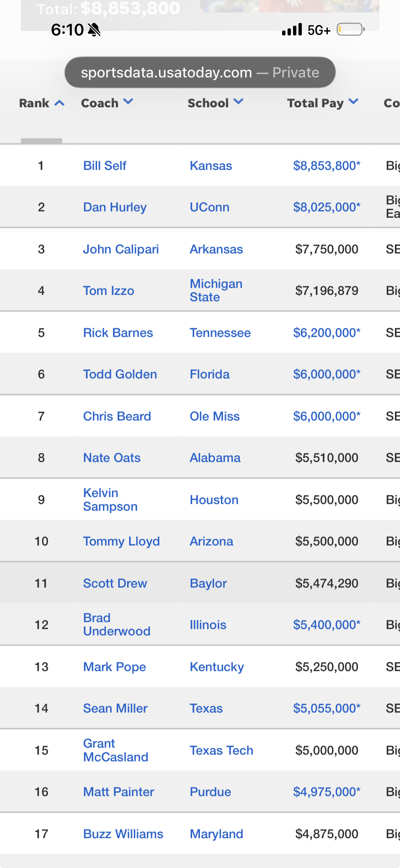Click the Rank column header

(34, 103)
